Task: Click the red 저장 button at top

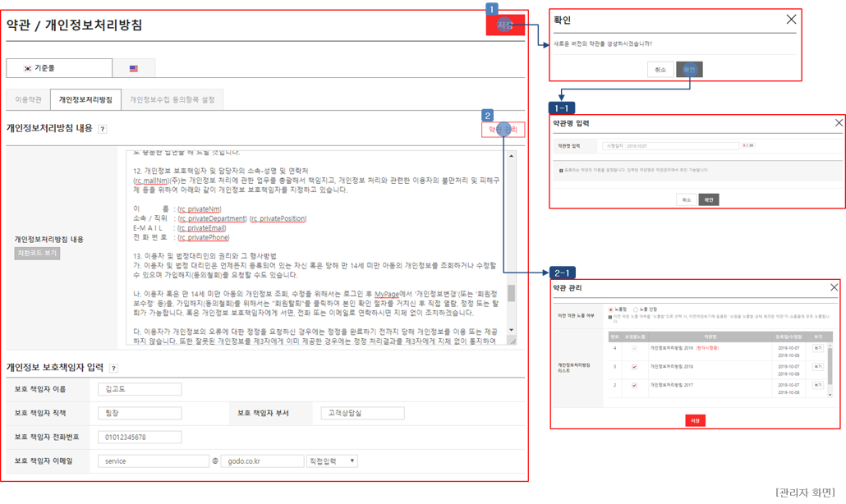Action: tap(504, 26)
